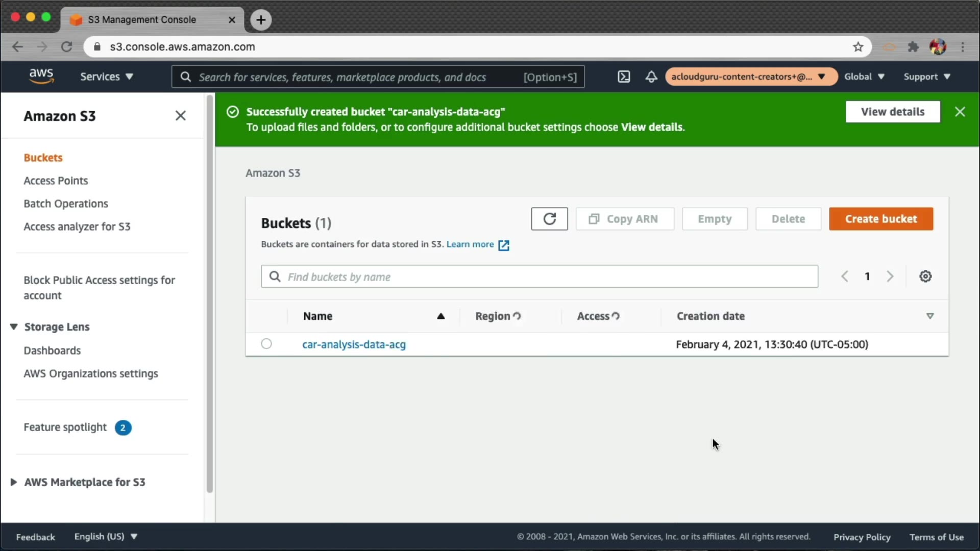The height and width of the screenshot is (551, 980).
Task: Select the car-analysis-data-acg bucket radio button
Action: (266, 344)
